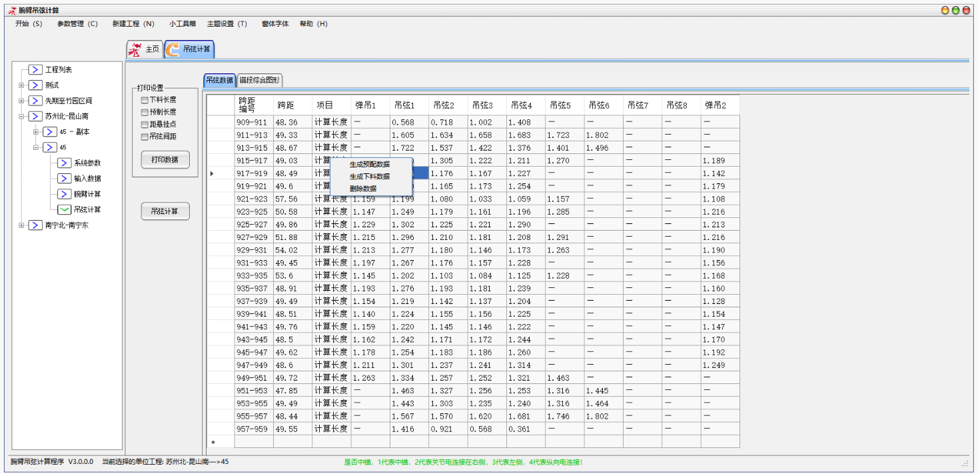This screenshot has height=474, width=980.
Task: Click the 57.56 span distance cell
Action: (x=292, y=199)
